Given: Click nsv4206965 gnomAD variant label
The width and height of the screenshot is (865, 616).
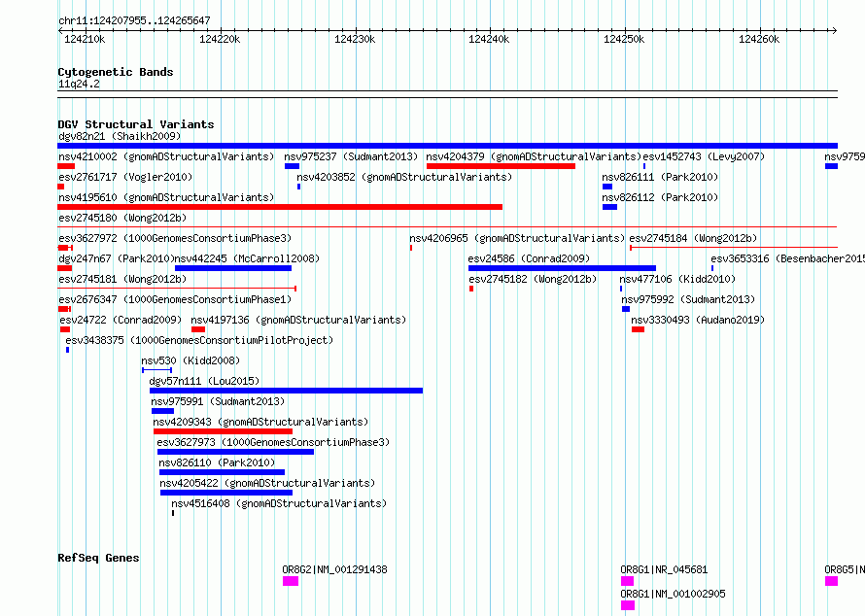Looking at the screenshot, I should [517, 238].
